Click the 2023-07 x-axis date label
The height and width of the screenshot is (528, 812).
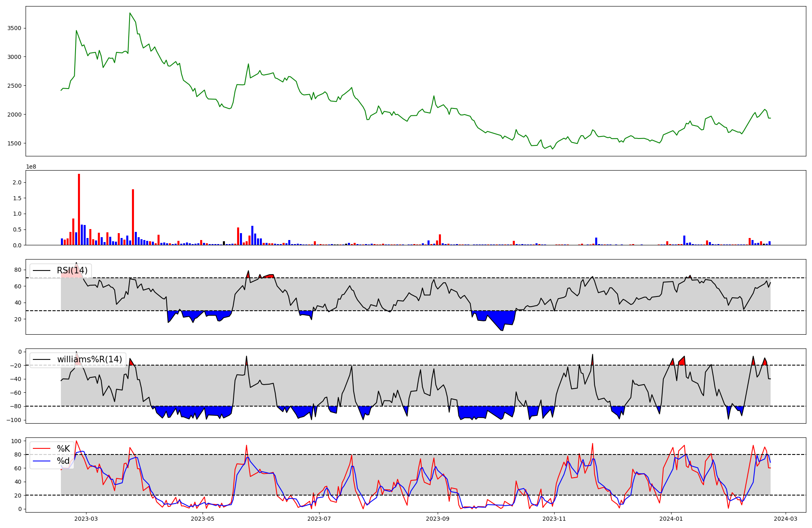[x=319, y=519]
